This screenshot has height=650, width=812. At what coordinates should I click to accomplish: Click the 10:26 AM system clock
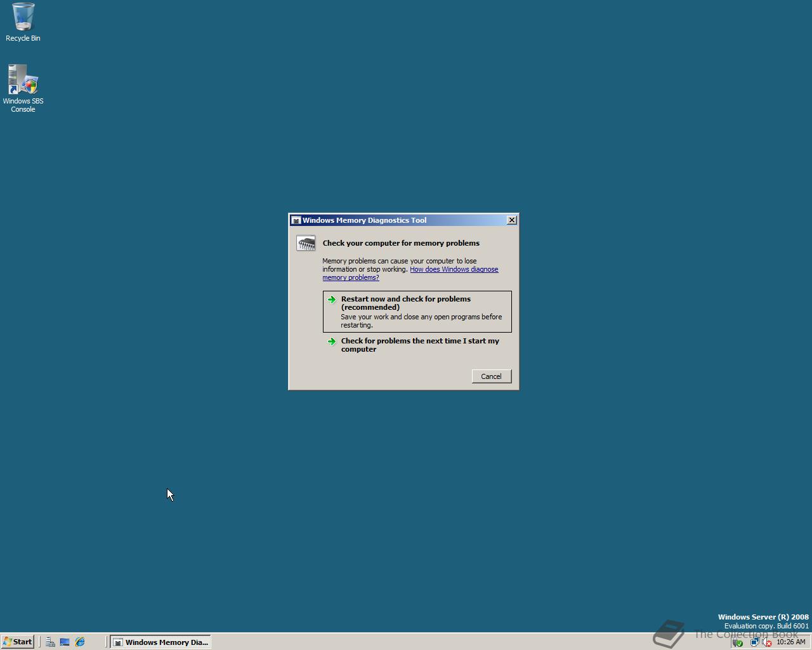pyautogui.click(x=790, y=642)
